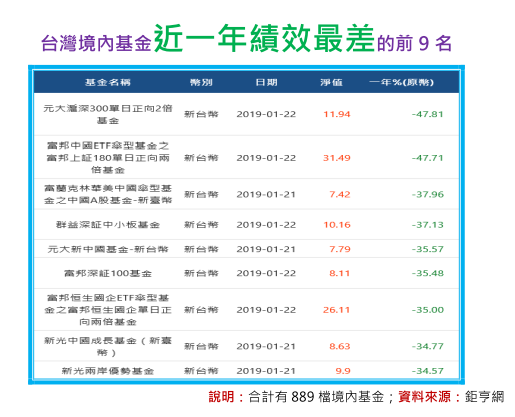Viewport: 515px width, 417px height.
Task: Click the 一年%(原幣) column header
Action: click(x=401, y=82)
